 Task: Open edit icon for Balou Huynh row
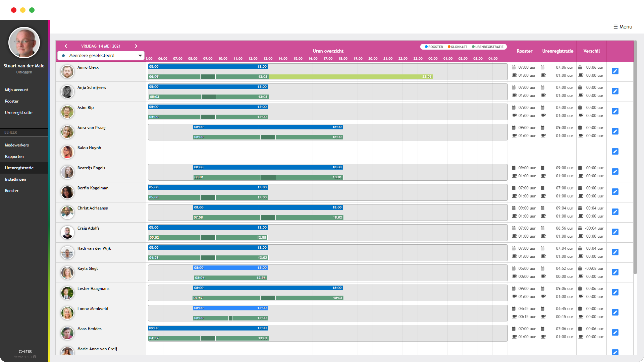click(615, 152)
